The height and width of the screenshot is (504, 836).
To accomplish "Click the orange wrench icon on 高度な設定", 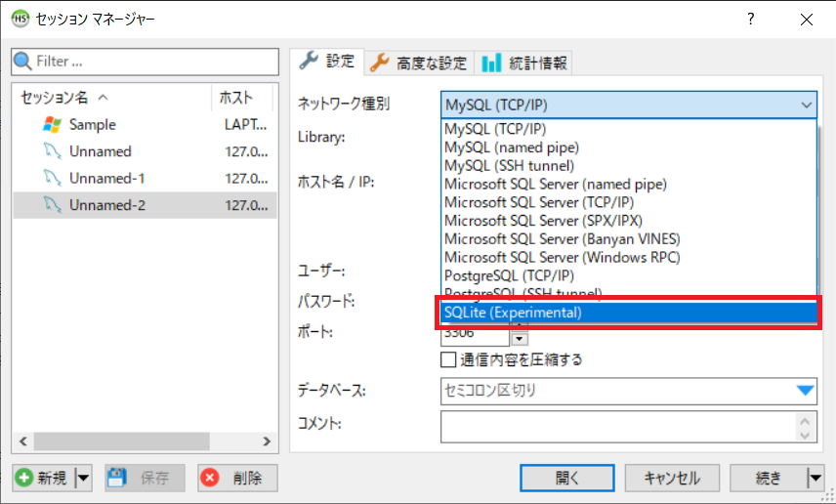I will [380, 63].
